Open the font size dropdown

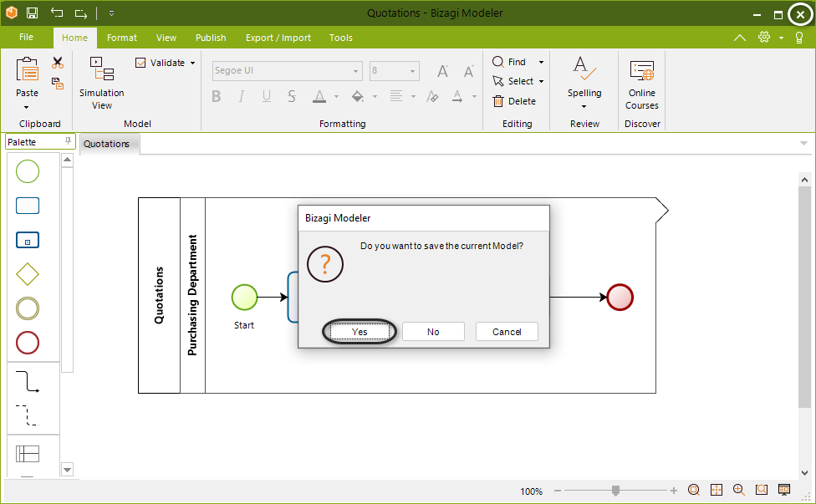pyautogui.click(x=412, y=71)
